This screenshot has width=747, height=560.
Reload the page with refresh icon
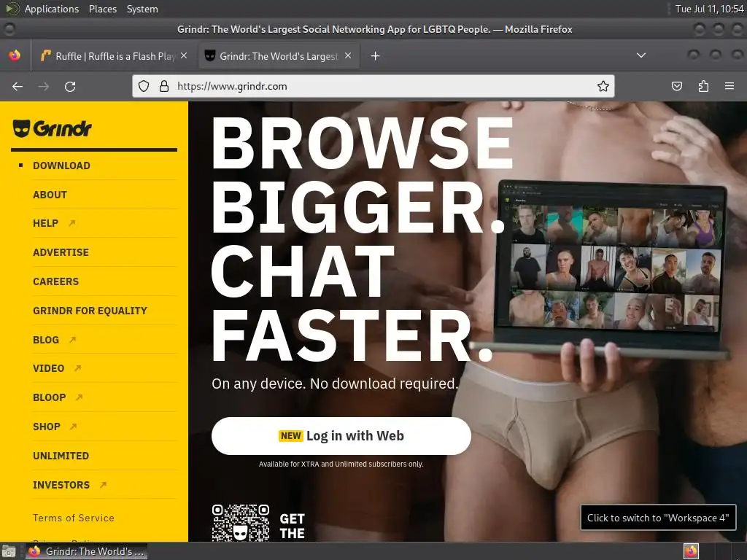pyautogui.click(x=70, y=86)
